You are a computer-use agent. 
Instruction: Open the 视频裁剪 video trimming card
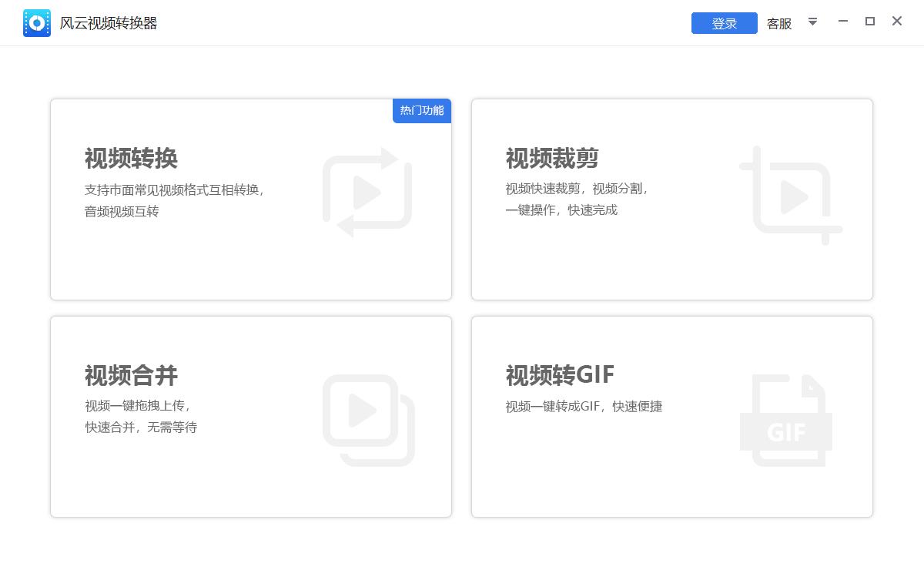671,254
